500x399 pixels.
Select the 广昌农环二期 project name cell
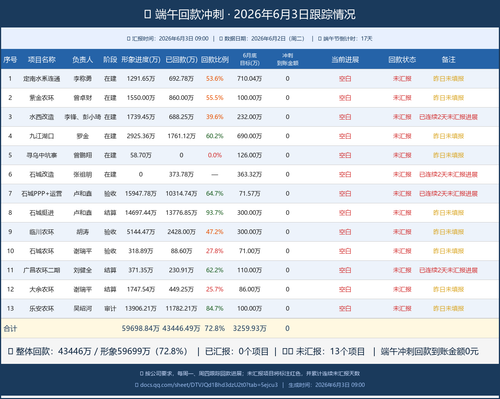click(x=42, y=270)
